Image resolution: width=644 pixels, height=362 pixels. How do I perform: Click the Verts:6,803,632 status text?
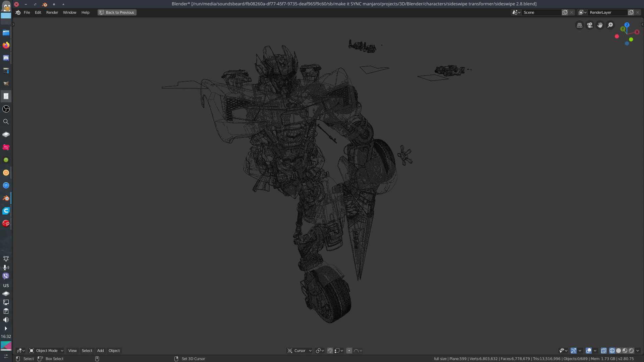tap(483, 359)
